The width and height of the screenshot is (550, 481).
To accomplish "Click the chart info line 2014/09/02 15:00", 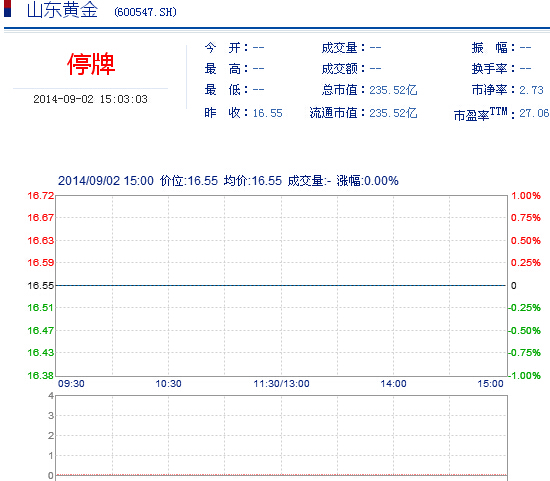I will 106,181.
